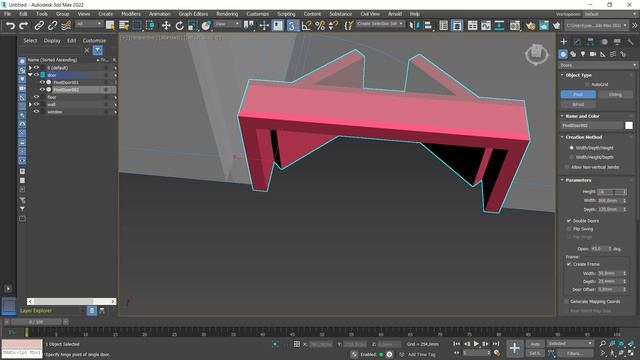Image resolution: width=640 pixels, height=360 pixels.
Task: Click the Render Production teapot icon
Action: coord(556,26)
